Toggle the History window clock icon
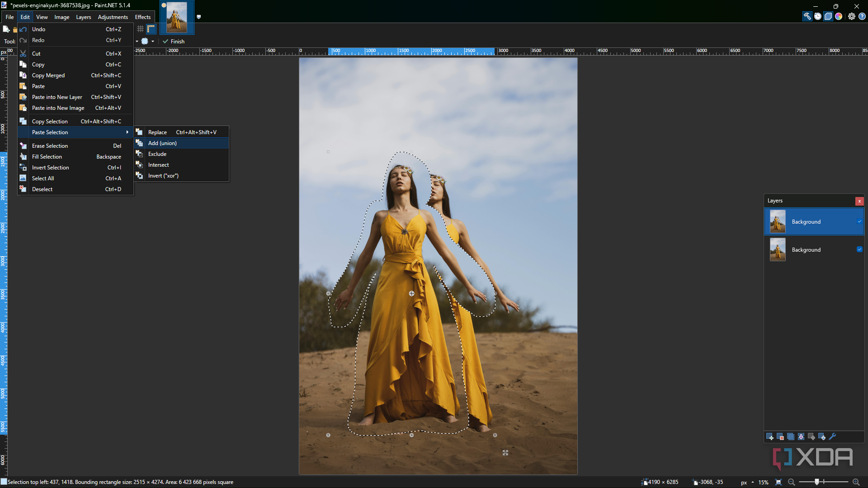Screen dimensions: 868x488 pyautogui.click(x=818, y=16)
